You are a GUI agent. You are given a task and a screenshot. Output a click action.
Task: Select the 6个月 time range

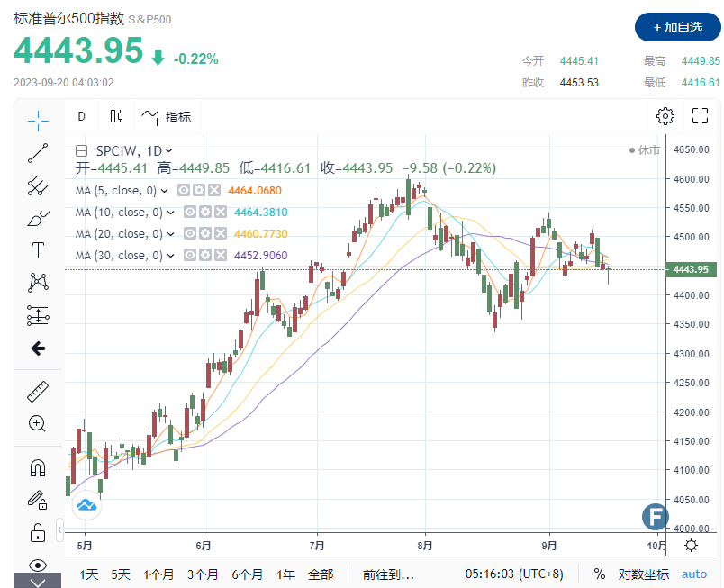247,574
